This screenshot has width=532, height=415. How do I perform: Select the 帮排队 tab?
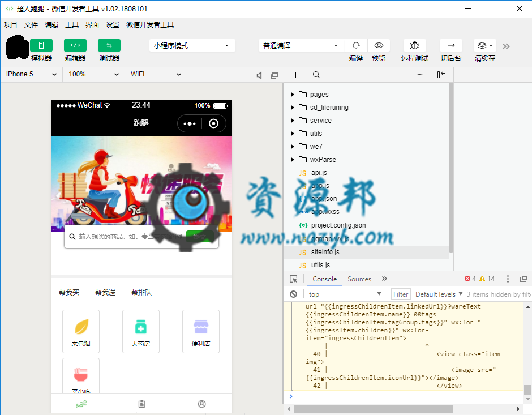(x=141, y=293)
